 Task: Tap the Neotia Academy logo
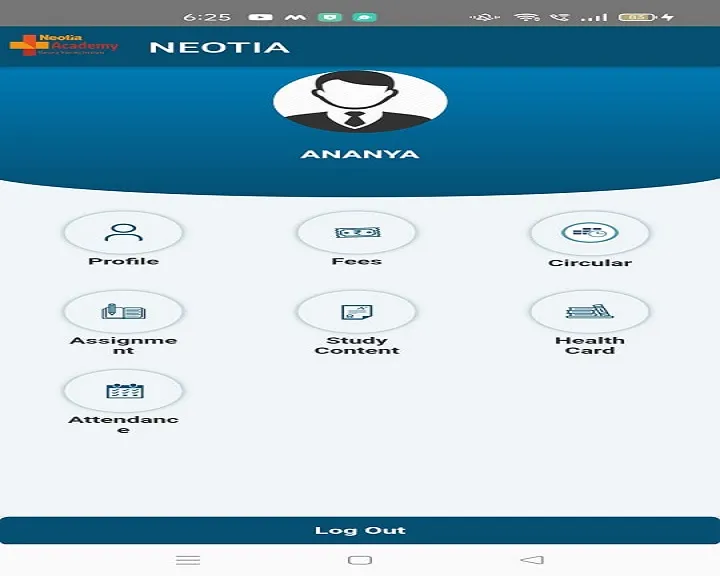pos(64,45)
